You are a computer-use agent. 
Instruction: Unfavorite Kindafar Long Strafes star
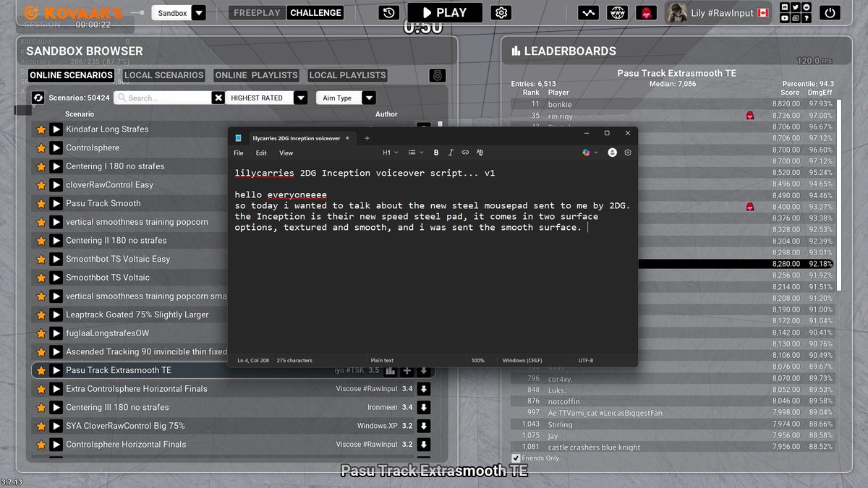point(41,130)
